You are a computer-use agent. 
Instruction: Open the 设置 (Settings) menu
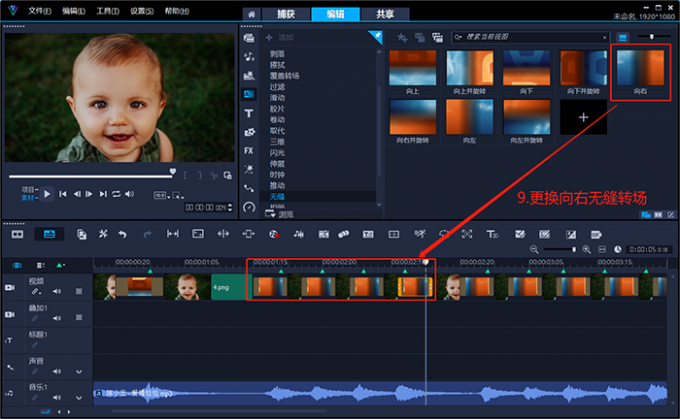click(x=142, y=11)
